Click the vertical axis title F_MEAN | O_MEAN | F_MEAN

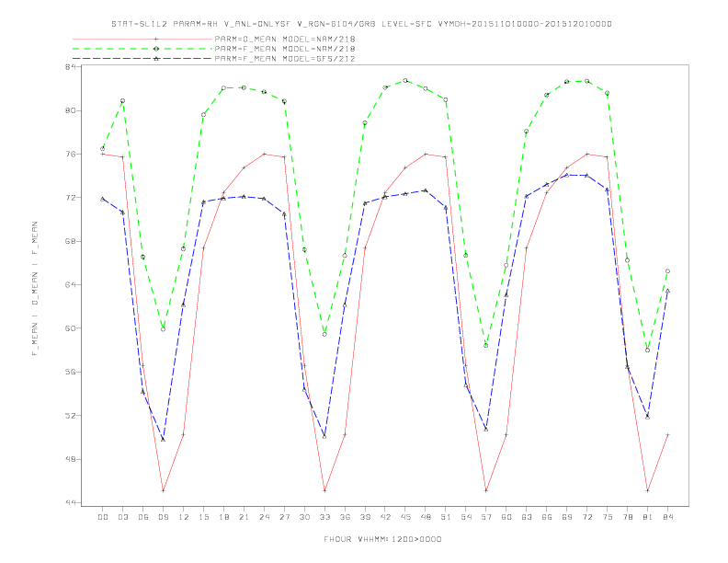35,289
